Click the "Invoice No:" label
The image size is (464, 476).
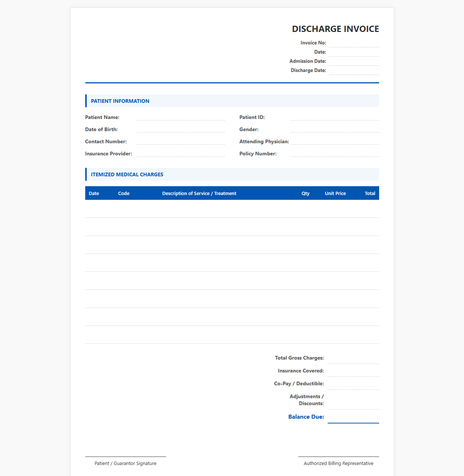313,43
